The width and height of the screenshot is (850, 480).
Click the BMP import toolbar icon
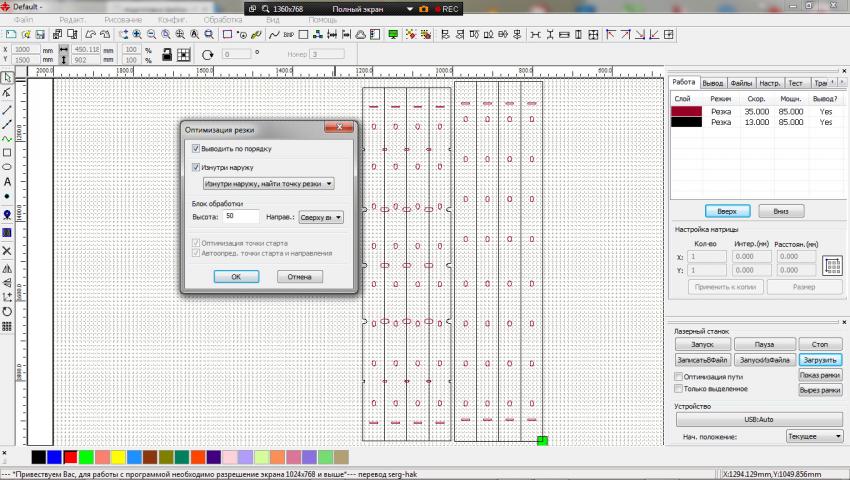[x=288, y=34]
